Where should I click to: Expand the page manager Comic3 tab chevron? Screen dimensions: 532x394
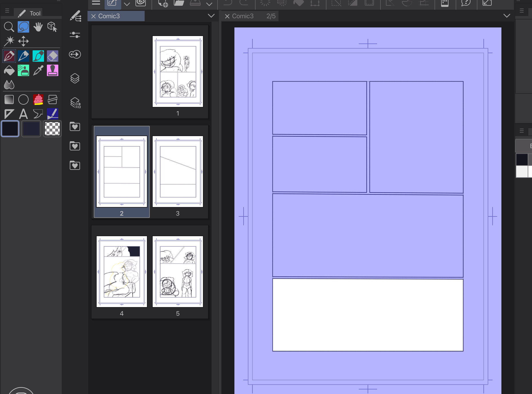(x=211, y=16)
